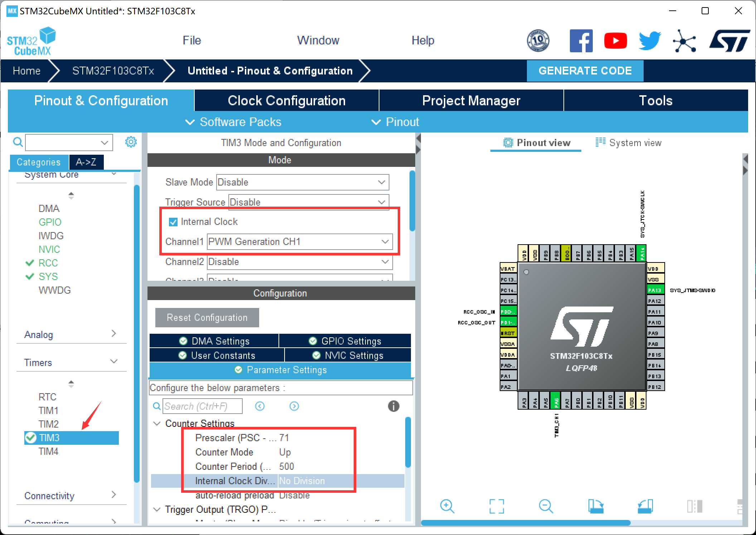Select the PD0 RCC_OSC_IN pin
The width and height of the screenshot is (756, 535).
(x=508, y=312)
